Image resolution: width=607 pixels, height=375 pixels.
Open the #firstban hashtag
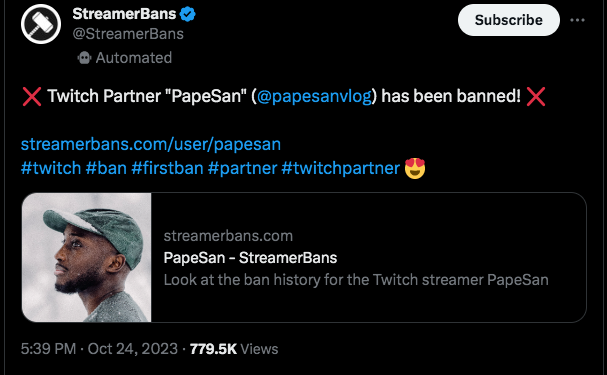(167, 168)
